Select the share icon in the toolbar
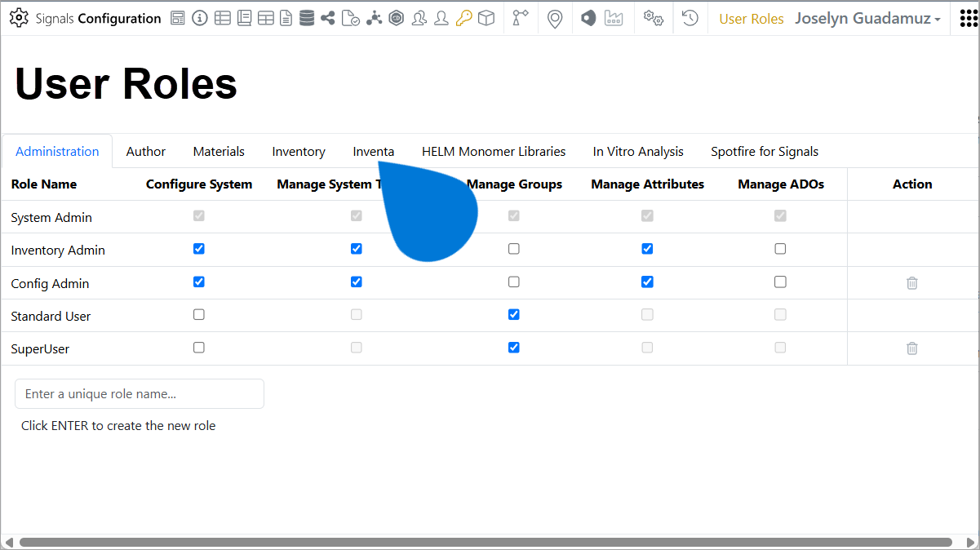The width and height of the screenshot is (980, 550). [x=328, y=17]
